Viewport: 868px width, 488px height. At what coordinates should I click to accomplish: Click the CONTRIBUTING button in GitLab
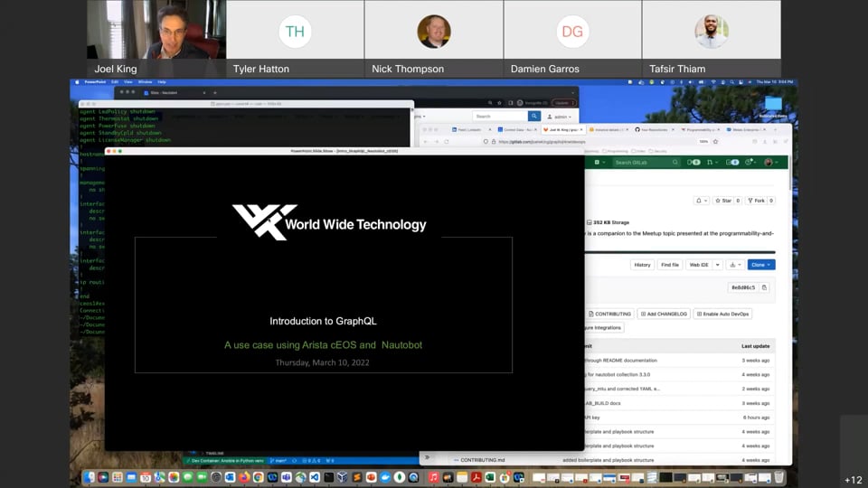tap(609, 314)
